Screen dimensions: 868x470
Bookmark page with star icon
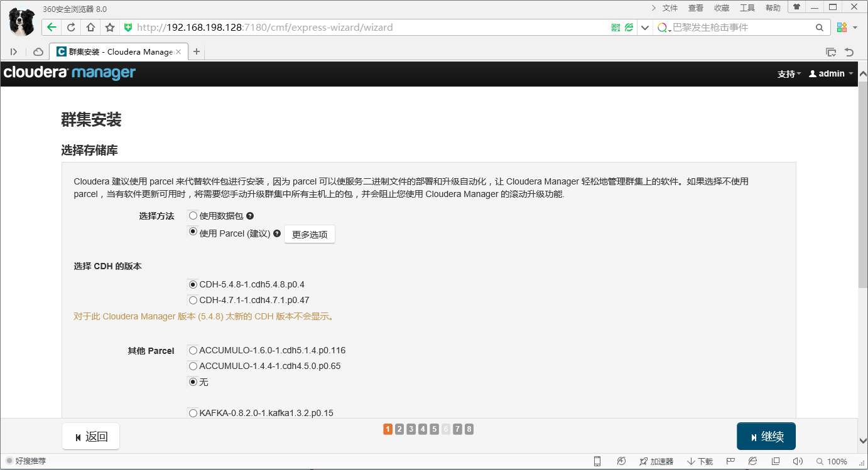pyautogui.click(x=110, y=28)
